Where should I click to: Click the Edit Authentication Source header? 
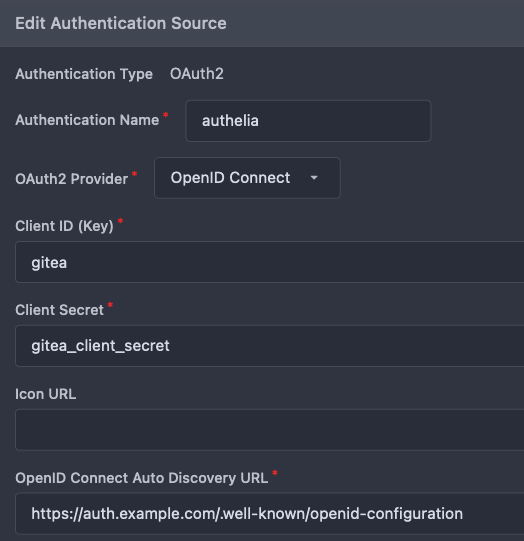pyautogui.click(x=121, y=23)
